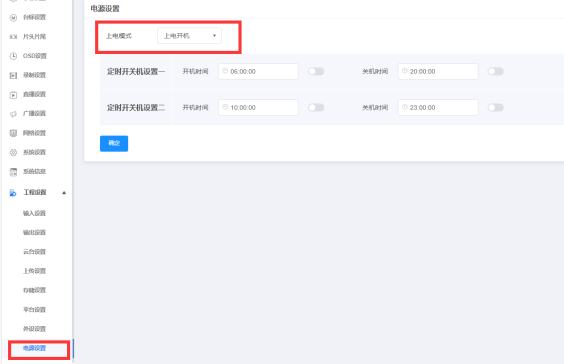This screenshot has width=564, height=364.
Task: Click the 上电模式 field label
Action: (x=119, y=36)
